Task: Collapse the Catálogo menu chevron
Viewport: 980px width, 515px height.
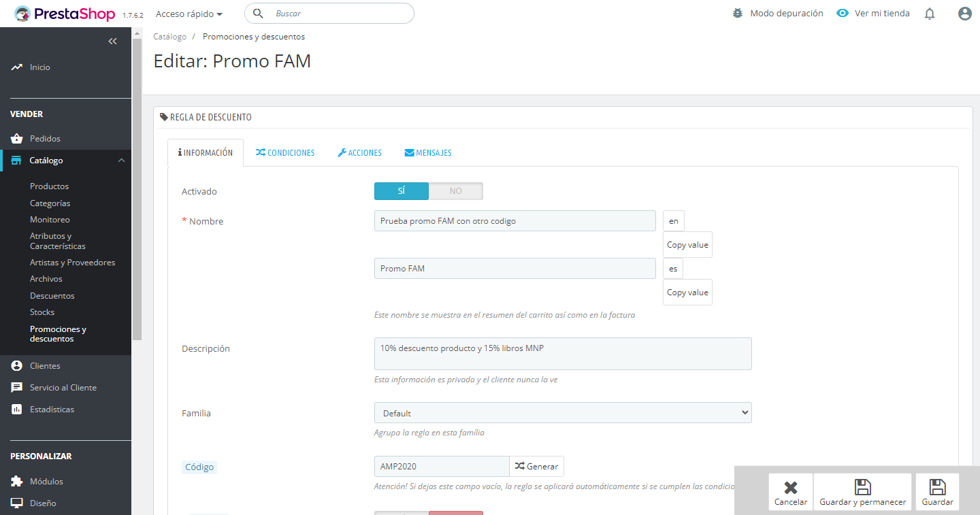Action: tap(121, 161)
